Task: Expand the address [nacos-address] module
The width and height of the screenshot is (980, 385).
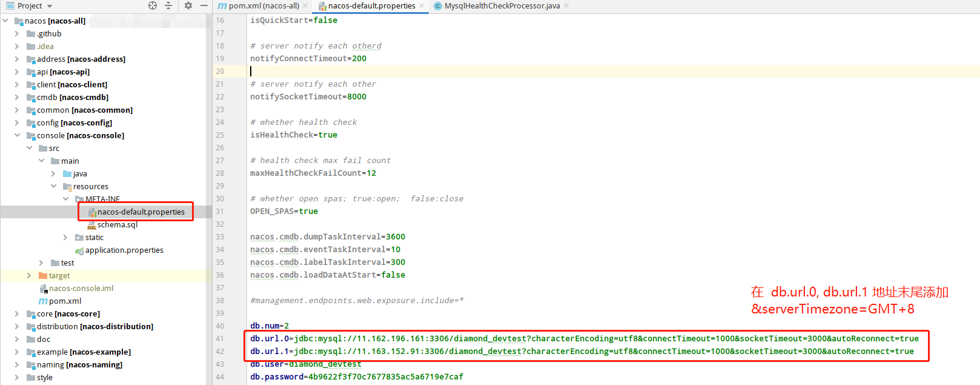Action: (17, 59)
